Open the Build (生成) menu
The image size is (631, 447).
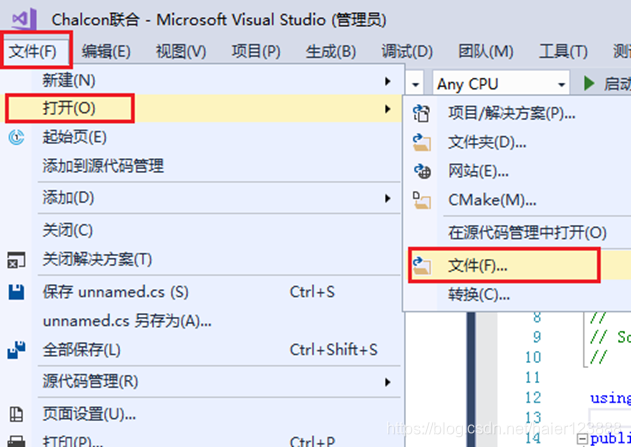(330, 51)
